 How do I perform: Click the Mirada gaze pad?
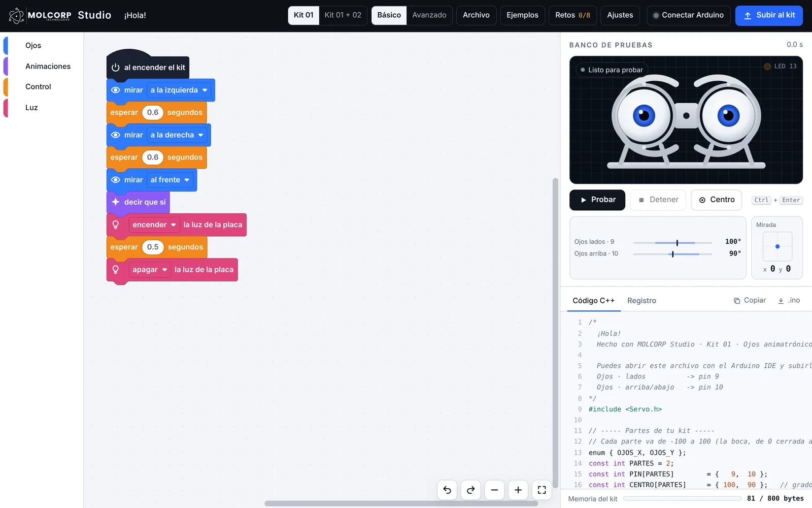[777, 246]
